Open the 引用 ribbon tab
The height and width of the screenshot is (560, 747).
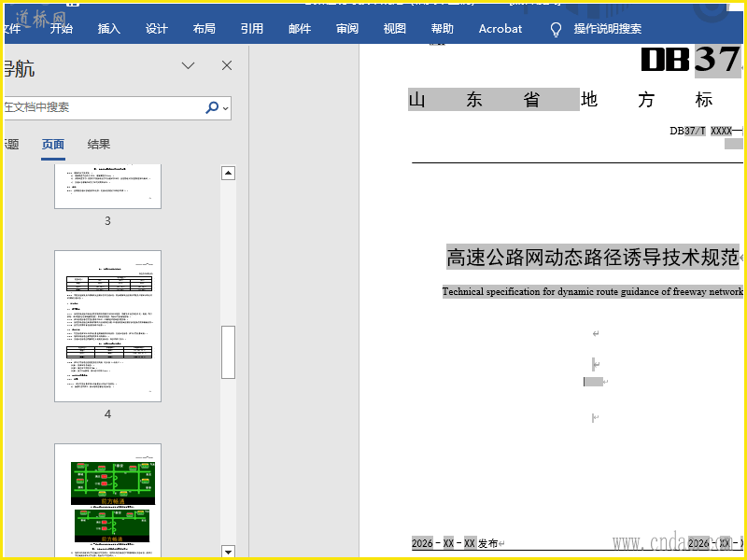tap(252, 29)
